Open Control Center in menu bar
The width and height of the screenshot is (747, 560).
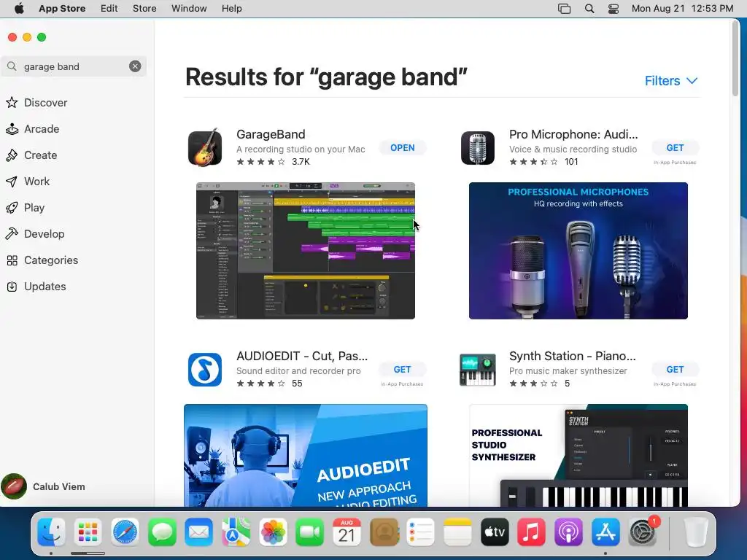(614, 9)
